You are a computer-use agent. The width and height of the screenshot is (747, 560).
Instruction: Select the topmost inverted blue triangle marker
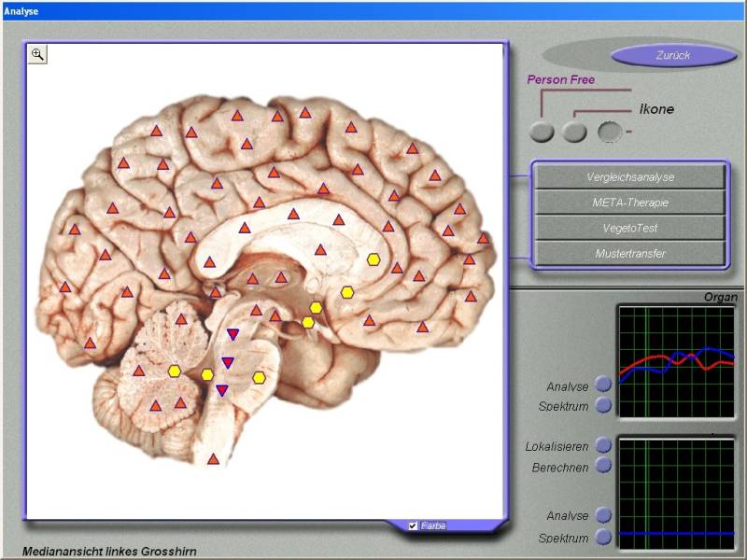coord(233,334)
